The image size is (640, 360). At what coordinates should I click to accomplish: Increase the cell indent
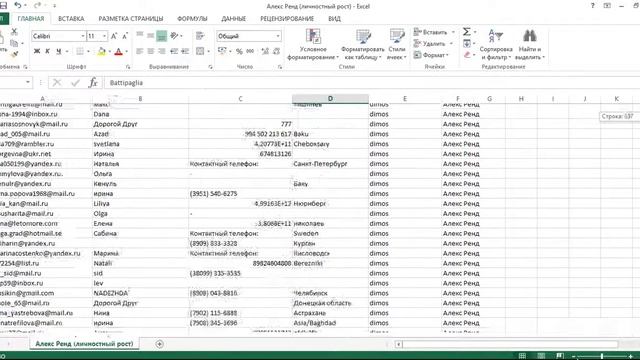coord(185,51)
